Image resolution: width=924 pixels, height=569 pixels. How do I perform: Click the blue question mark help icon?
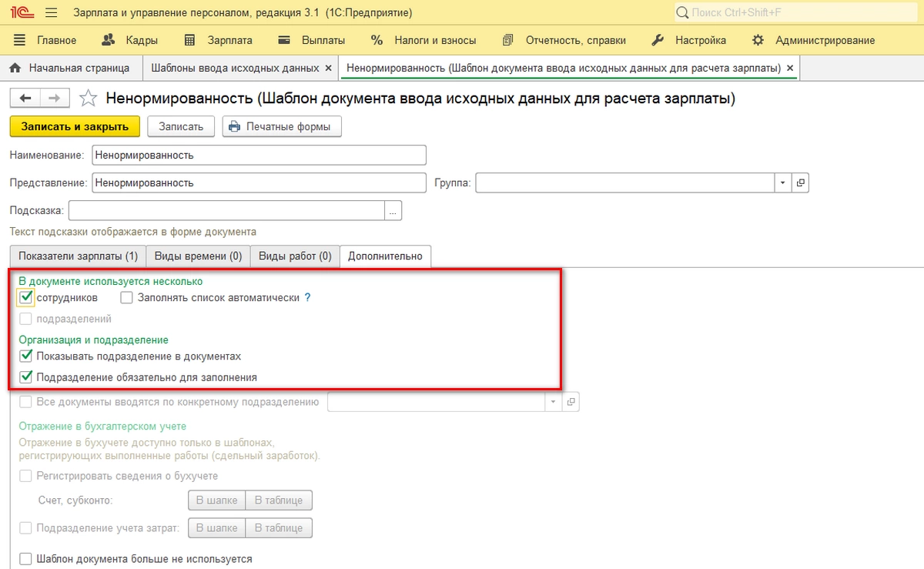tap(308, 297)
